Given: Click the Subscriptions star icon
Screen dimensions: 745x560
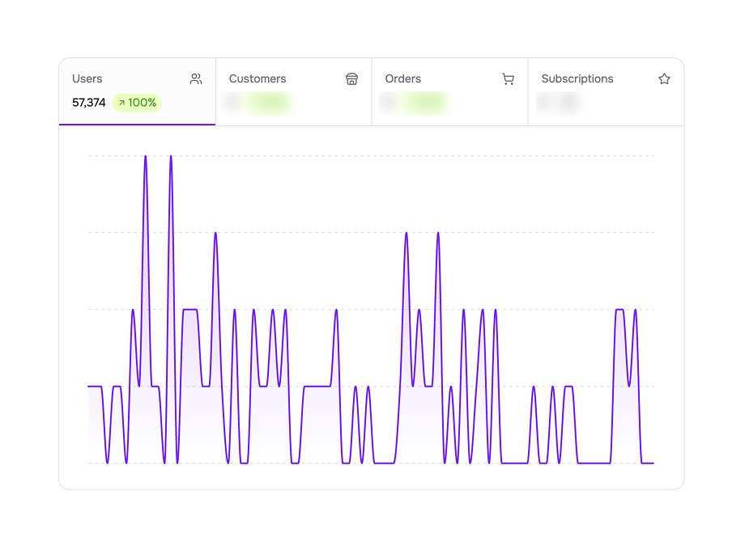Looking at the screenshot, I should pos(664,78).
